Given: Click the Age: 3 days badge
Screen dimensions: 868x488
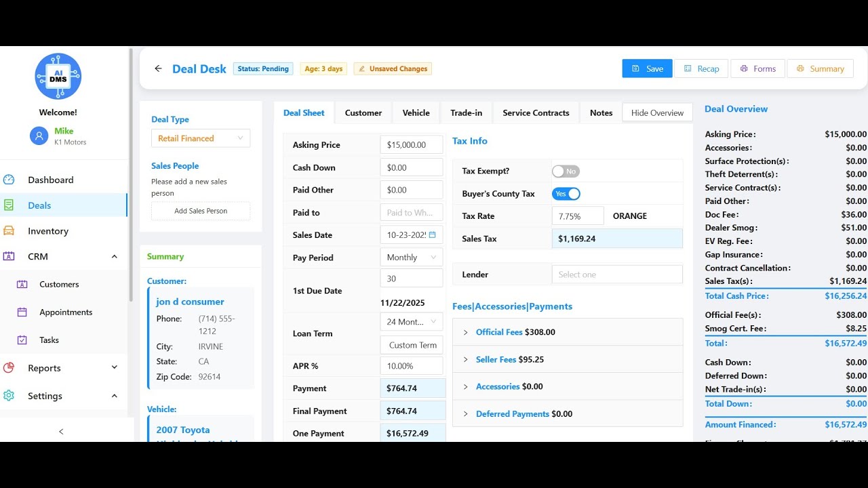Looking at the screenshot, I should (x=323, y=68).
